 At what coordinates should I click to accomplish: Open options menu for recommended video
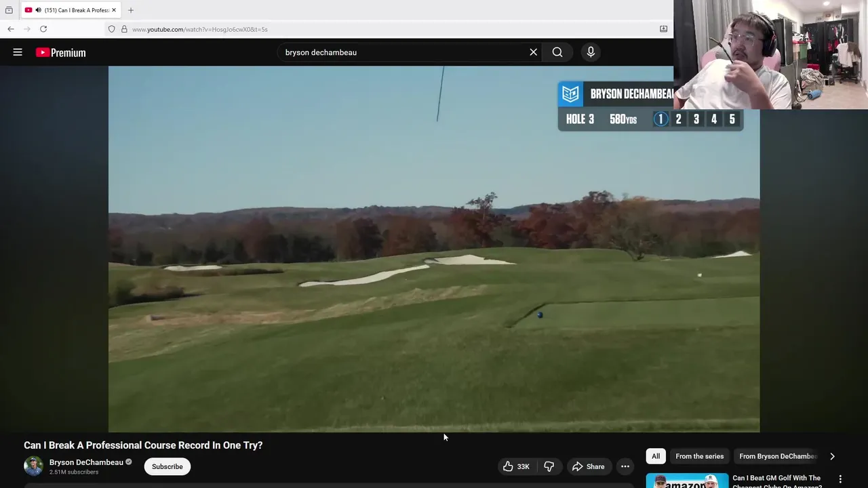pos(840,479)
